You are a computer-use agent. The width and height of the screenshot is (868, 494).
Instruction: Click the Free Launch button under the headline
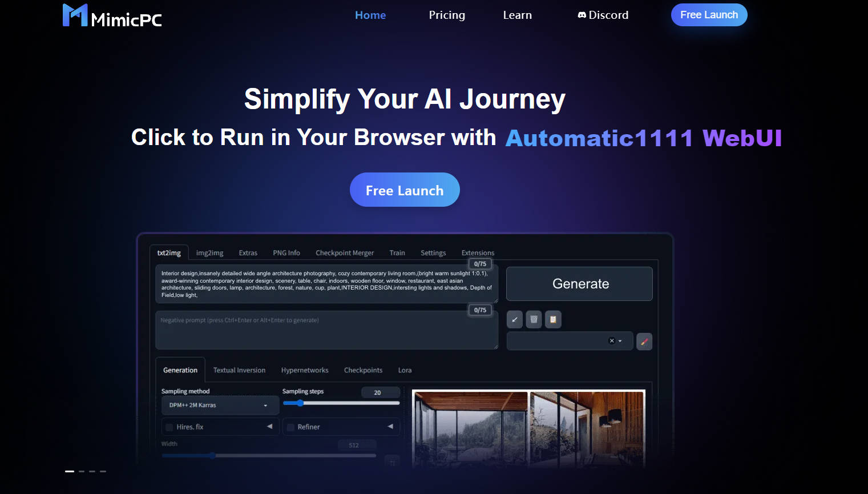click(405, 190)
